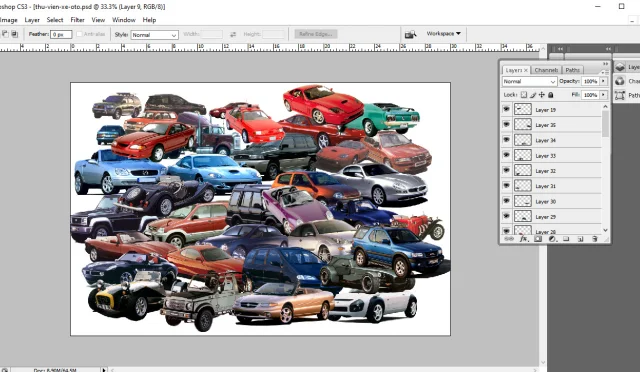
Task: Toggle lock all padlock icon
Action: (x=551, y=95)
